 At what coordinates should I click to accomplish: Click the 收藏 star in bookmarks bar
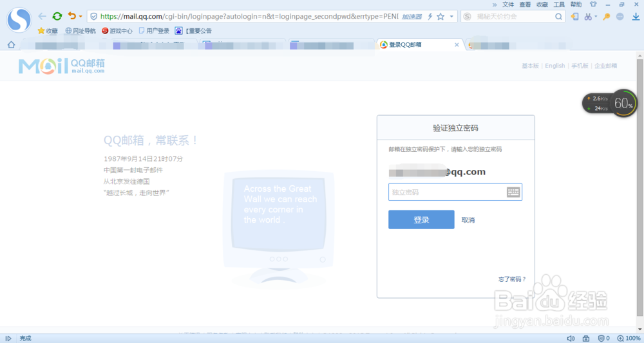coord(48,31)
